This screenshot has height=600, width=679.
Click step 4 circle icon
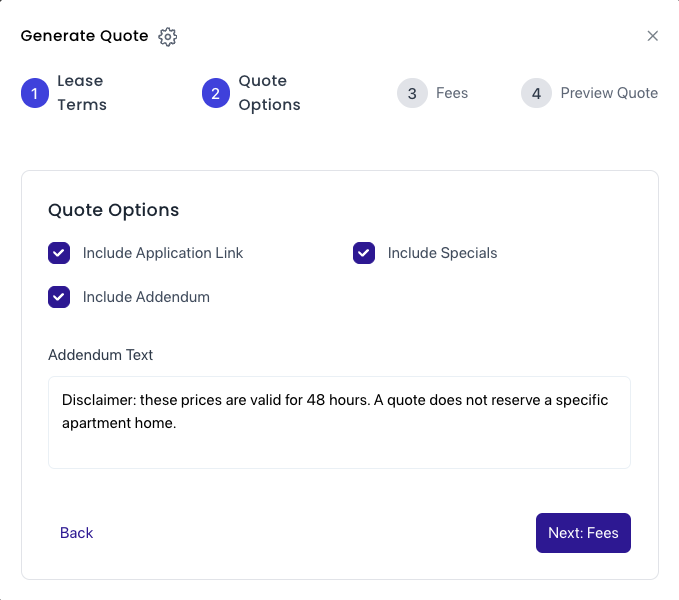(x=536, y=93)
